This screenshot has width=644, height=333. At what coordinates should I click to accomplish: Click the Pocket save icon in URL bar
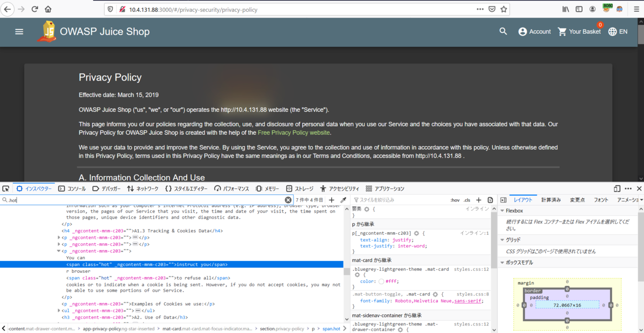[x=492, y=9]
